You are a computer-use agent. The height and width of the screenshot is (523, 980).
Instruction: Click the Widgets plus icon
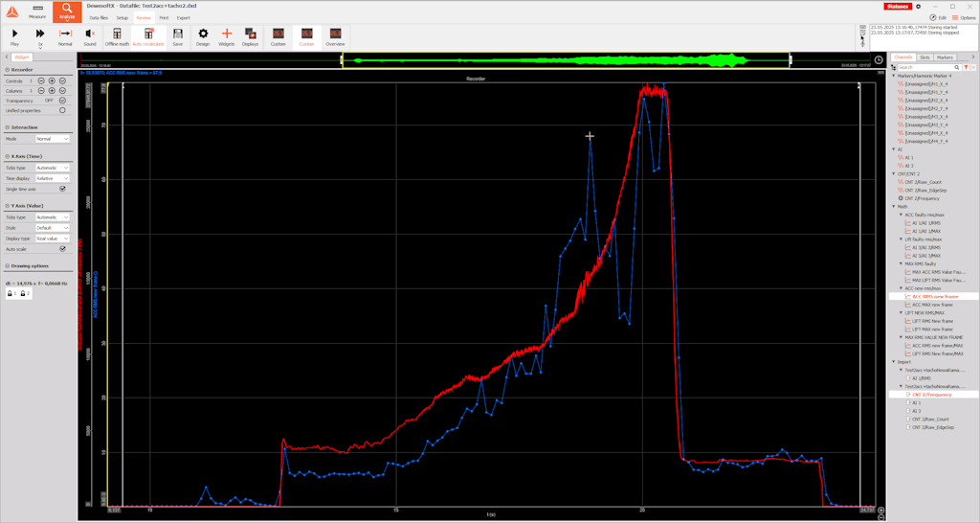pos(227,36)
